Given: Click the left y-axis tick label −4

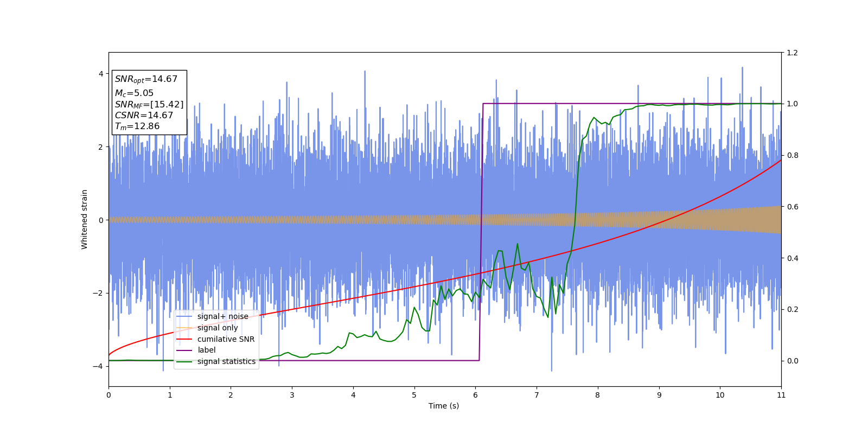Looking at the screenshot, I should click(x=98, y=366).
